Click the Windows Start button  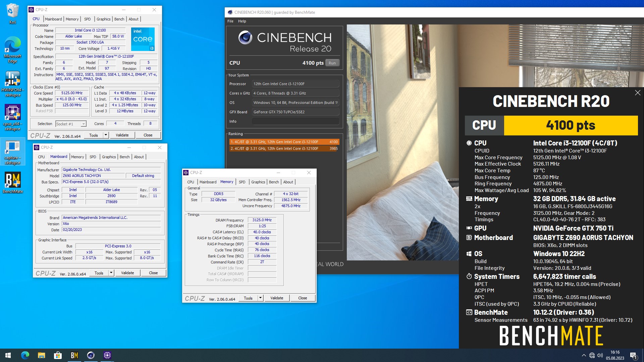tap(8, 355)
